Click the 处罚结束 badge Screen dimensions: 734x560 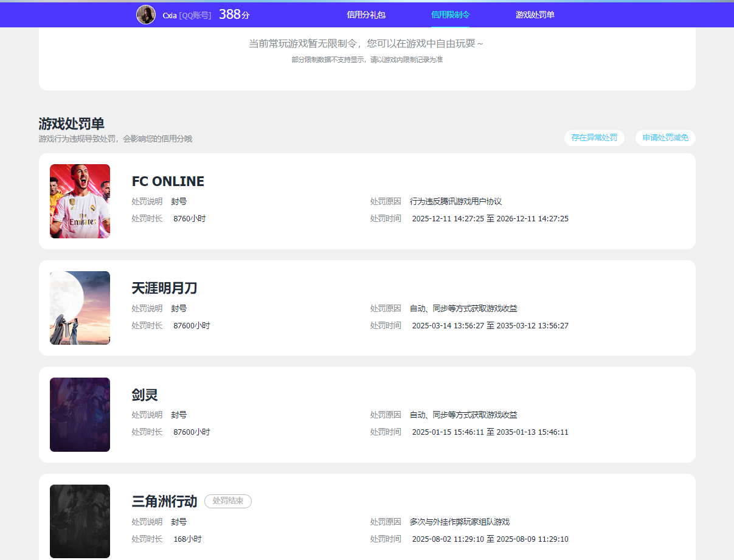[x=228, y=501]
